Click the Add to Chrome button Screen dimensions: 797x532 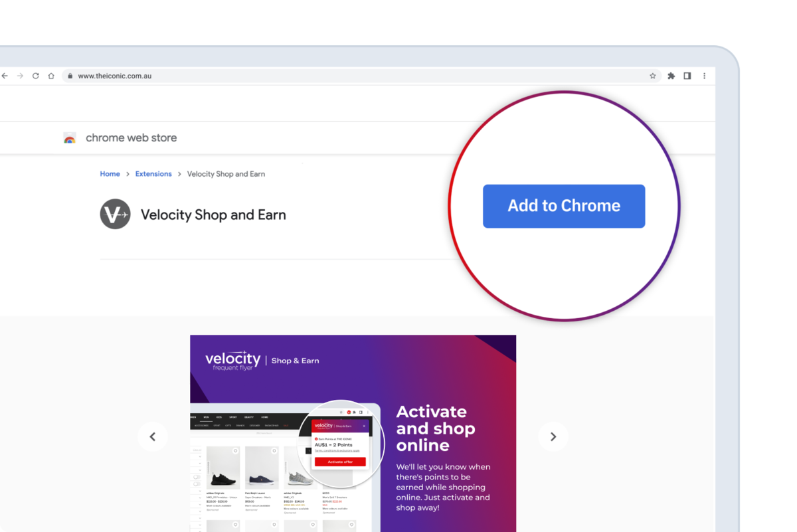564,206
